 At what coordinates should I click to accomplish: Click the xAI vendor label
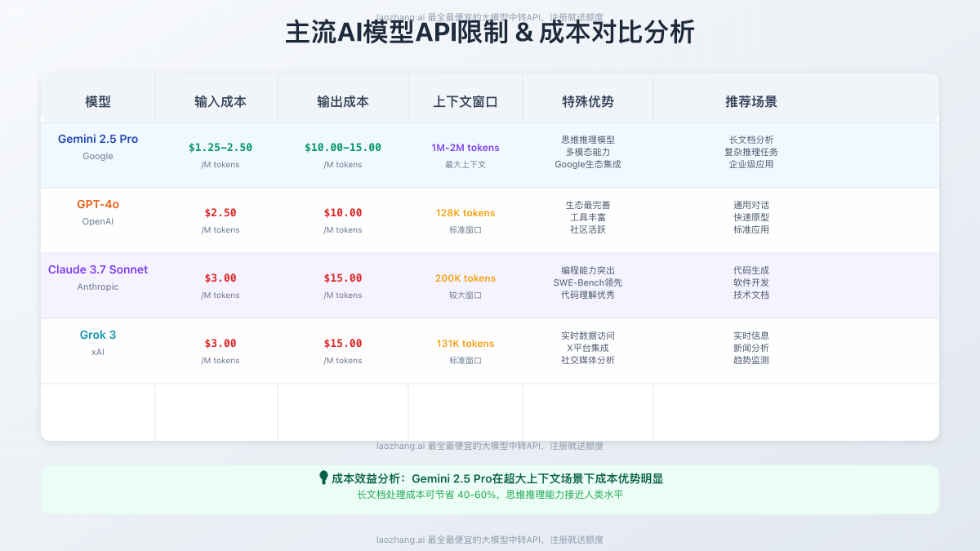[98, 352]
